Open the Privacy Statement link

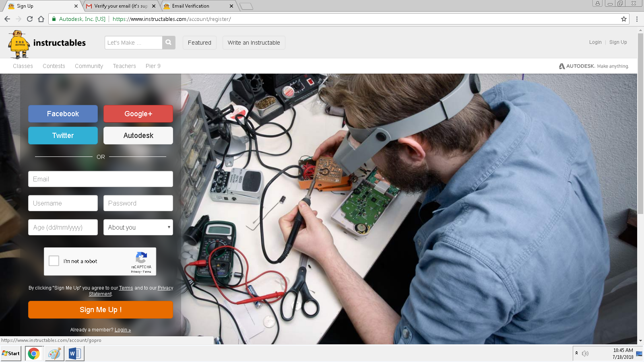(165, 288)
